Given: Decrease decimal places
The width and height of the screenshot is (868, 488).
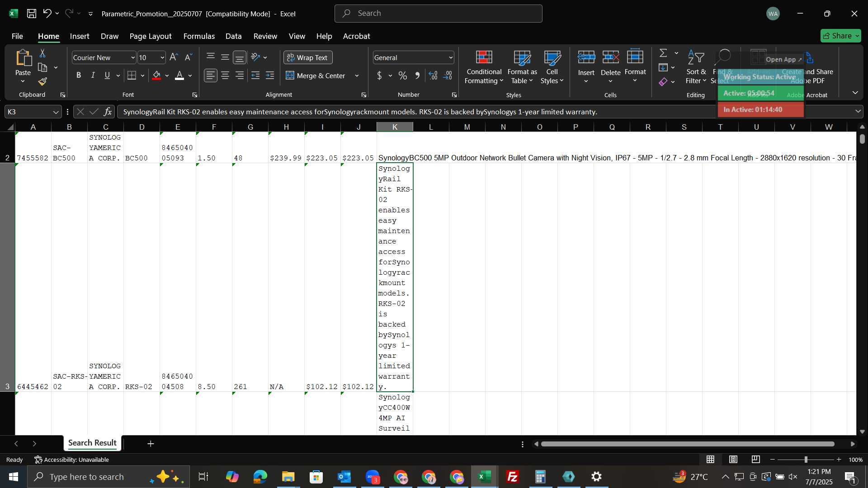Looking at the screenshot, I should [x=448, y=75].
